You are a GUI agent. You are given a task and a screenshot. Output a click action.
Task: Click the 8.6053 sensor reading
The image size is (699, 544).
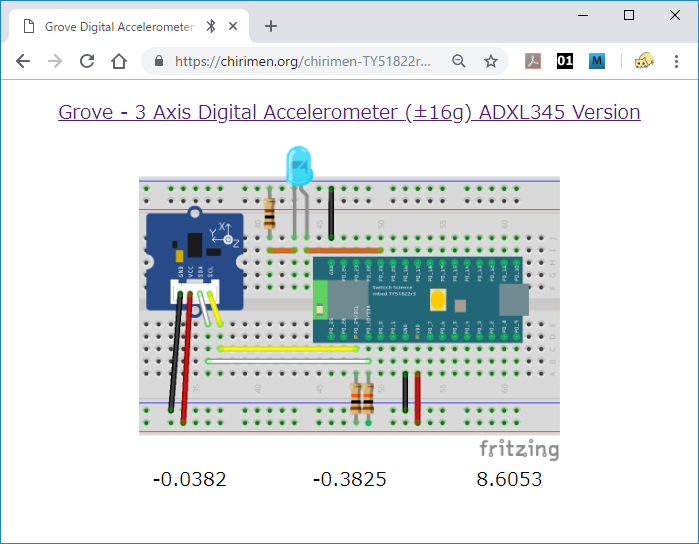[509, 480]
